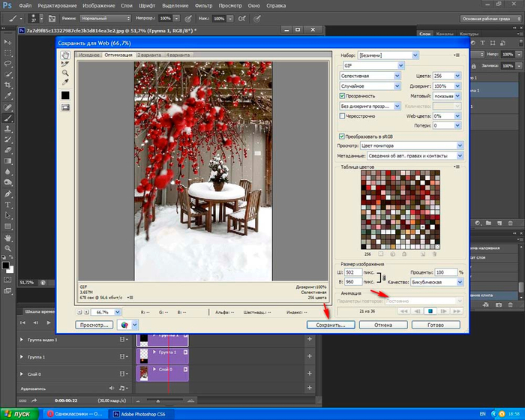
Task: Open the Качество Бикубическая dropdown
Action: pyautogui.click(x=436, y=282)
